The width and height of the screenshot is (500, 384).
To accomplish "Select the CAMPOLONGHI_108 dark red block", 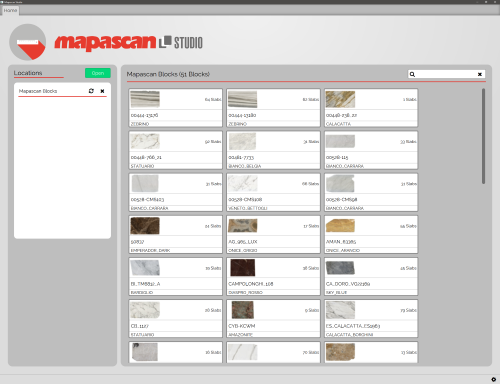I will click(x=273, y=276).
